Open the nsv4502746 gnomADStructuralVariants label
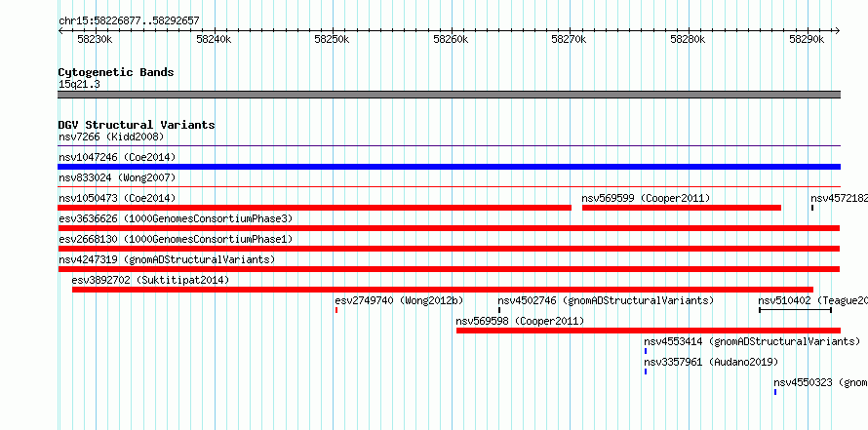Screen dimensions: 868x430 (x=606, y=300)
